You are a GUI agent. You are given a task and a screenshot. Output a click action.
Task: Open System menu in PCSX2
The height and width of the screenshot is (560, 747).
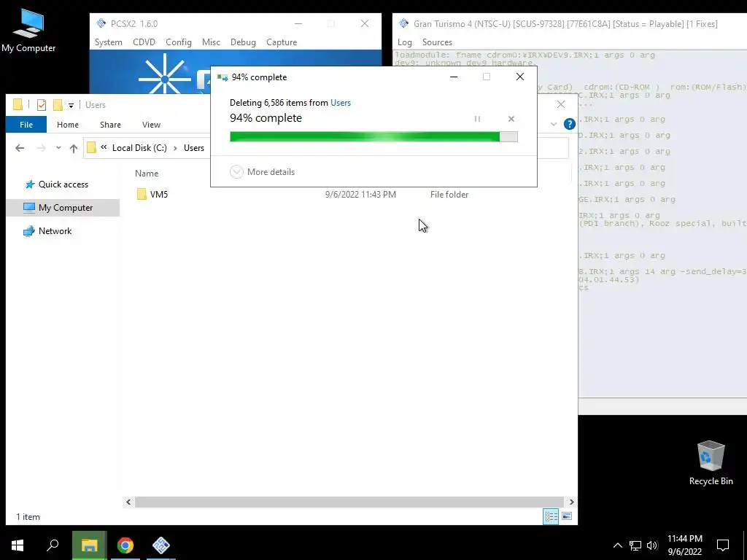[108, 42]
